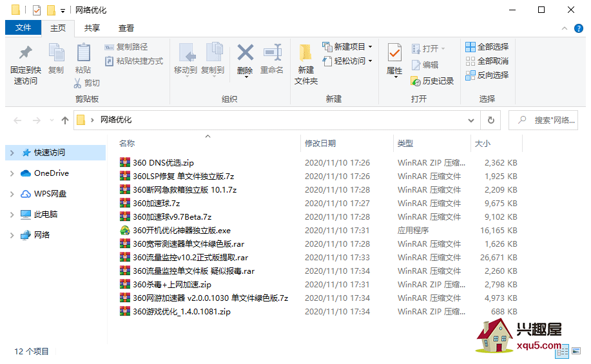Click the Help question mark icon

[579, 28]
